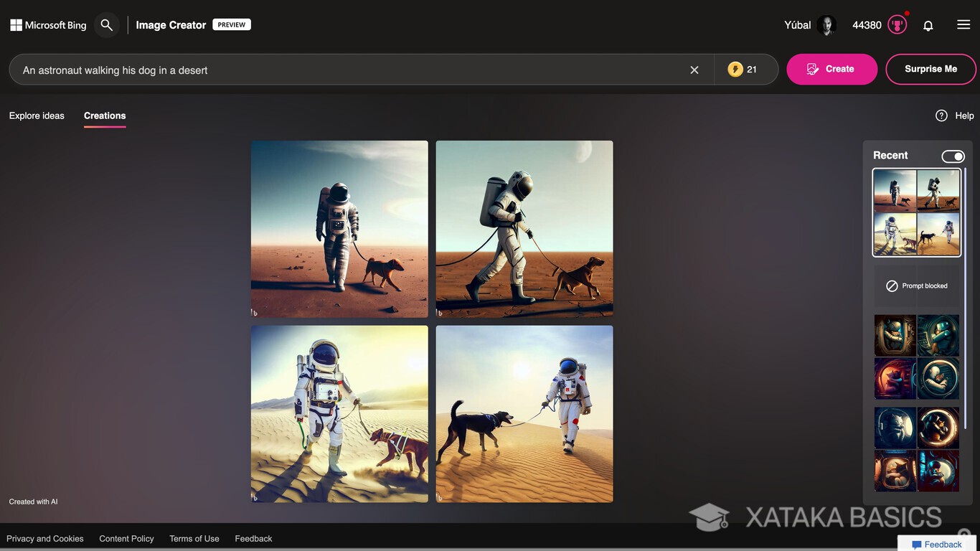
Task: Click the blue Feedback button
Action: (x=937, y=544)
